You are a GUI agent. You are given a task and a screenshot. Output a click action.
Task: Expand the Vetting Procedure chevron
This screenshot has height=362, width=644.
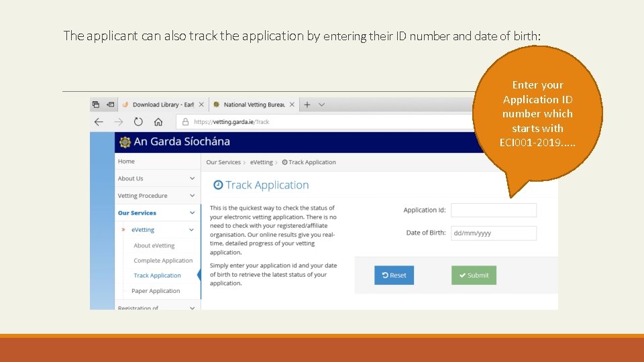pos(193,195)
